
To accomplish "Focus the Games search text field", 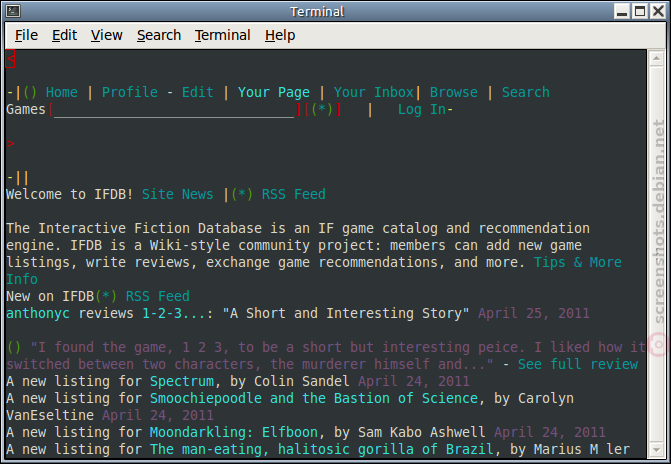I will [174, 110].
